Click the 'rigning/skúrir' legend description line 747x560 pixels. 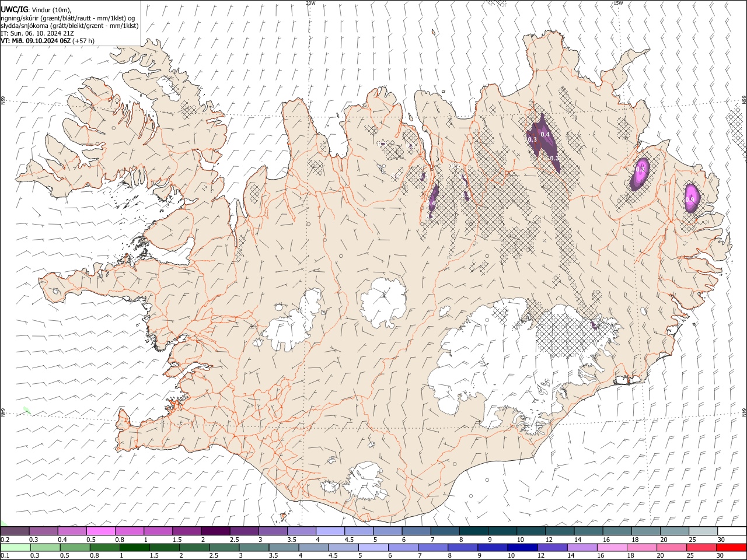[68, 18]
